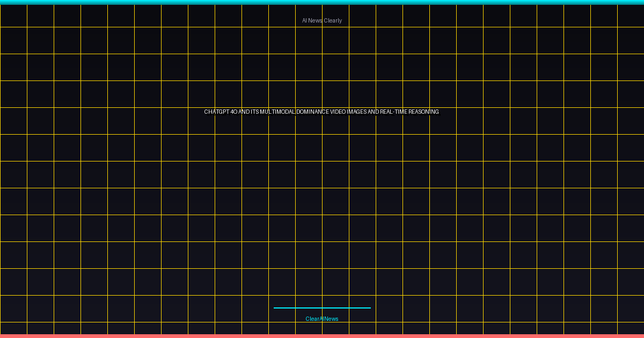Click the word 'DOMINANCE' in the headline
The width and height of the screenshot is (644, 338).
pyautogui.click(x=312, y=112)
